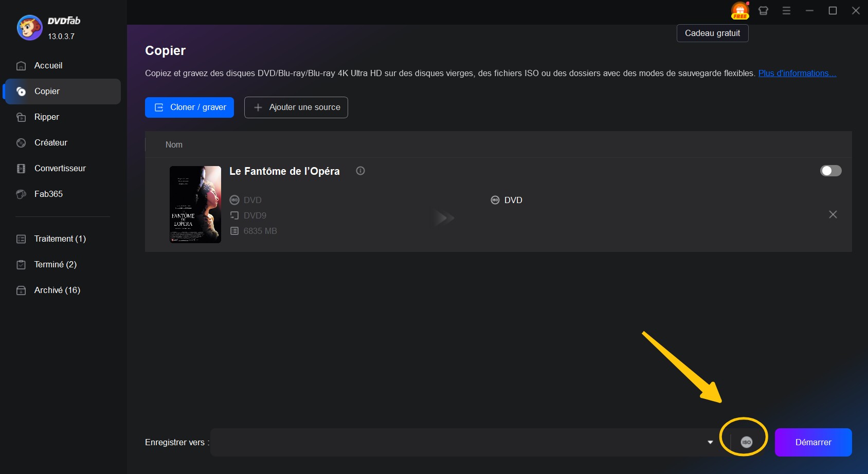This screenshot has width=868, height=474.
Task: Open the Plus d'informations link
Action: 797,73
